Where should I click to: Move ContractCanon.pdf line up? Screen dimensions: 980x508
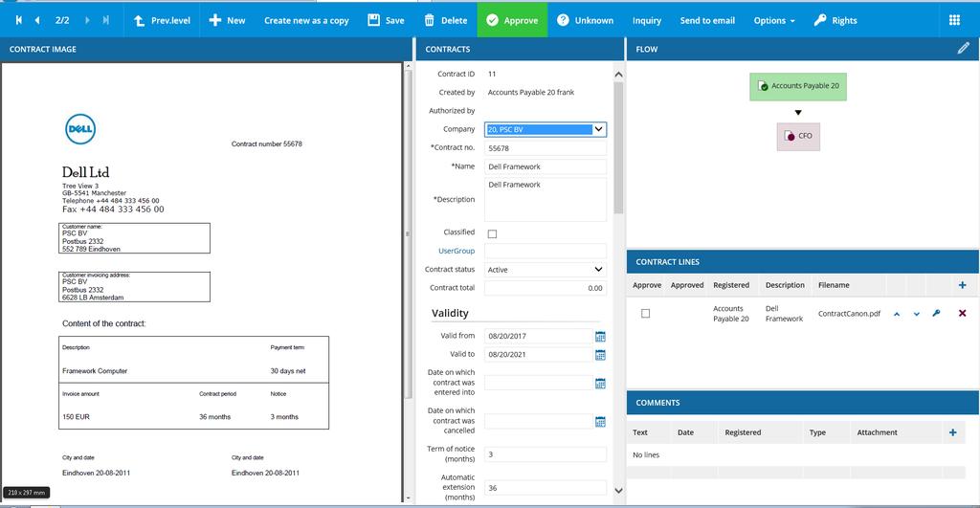(896, 314)
